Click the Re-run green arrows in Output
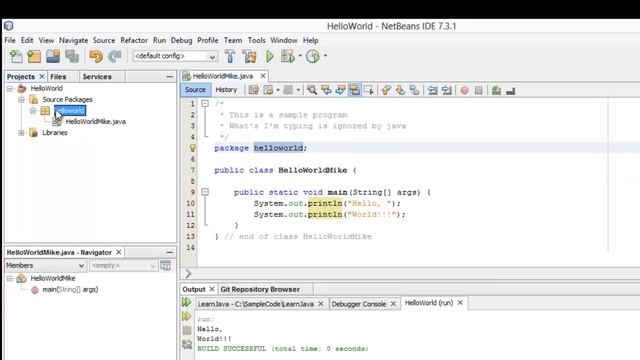The width and height of the screenshot is (640, 360). pos(187,302)
